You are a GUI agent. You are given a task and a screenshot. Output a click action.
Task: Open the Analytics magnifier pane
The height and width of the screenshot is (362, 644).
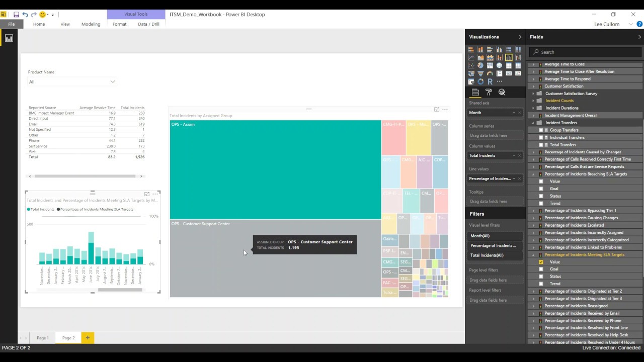pos(502,93)
